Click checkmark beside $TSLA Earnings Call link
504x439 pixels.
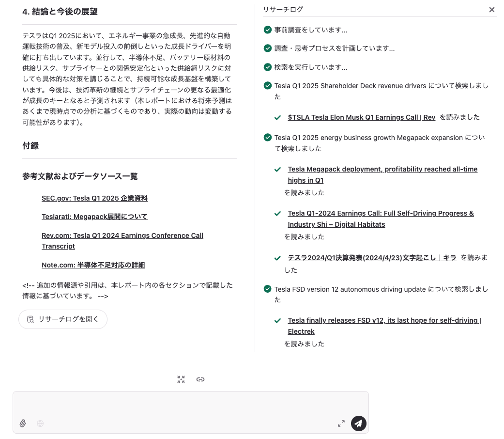(278, 118)
